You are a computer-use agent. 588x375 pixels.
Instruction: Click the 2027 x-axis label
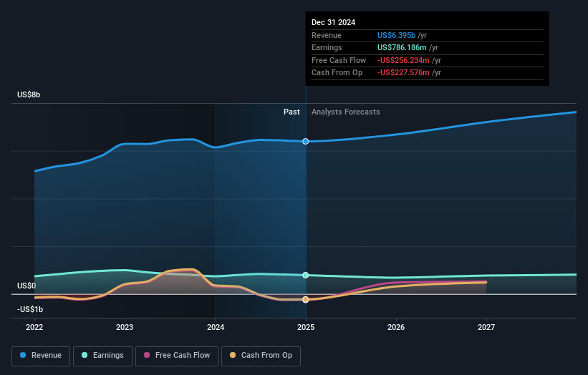pyautogui.click(x=486, y=328)
